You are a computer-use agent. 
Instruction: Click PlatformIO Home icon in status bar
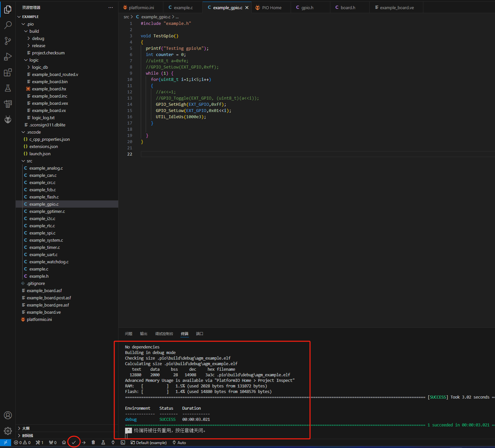(64, 442)
